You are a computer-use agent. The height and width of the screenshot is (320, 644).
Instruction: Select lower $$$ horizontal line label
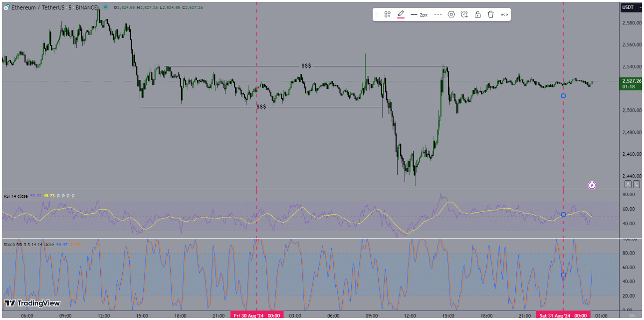pyautogui.click(x=261, y=107)
